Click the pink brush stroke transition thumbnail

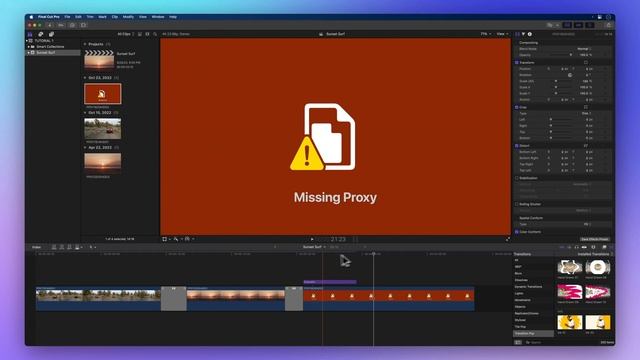point(570,292)
